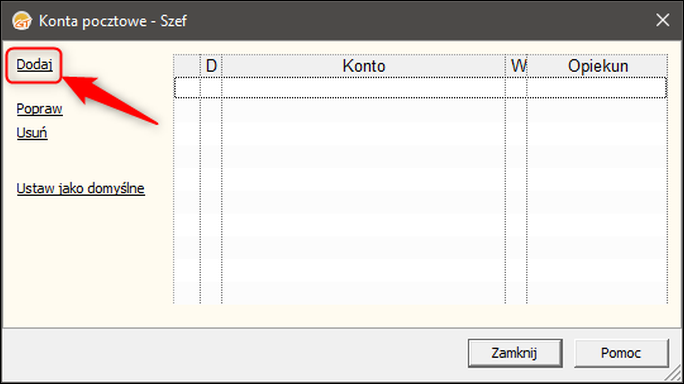
Task: Choose Ustaw jako domyślne link
Action: (x=80, y=189)
